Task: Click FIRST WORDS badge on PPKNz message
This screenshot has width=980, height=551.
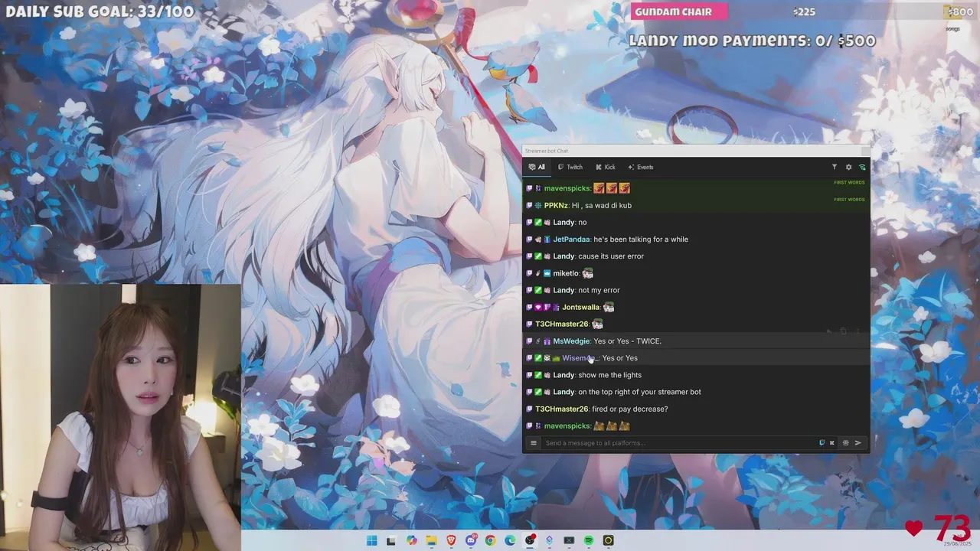Action: pyautogui.click(x=849, y=200)
